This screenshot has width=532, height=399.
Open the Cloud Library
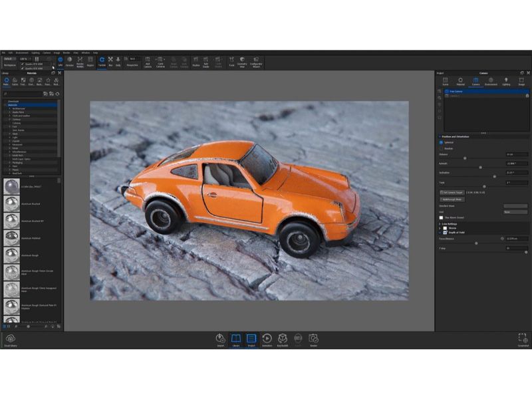click(x=11, y=340)
